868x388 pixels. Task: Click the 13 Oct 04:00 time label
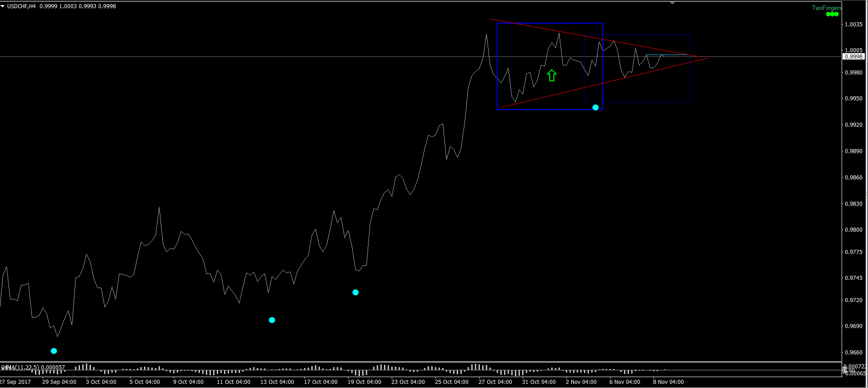tap(277, 382)
